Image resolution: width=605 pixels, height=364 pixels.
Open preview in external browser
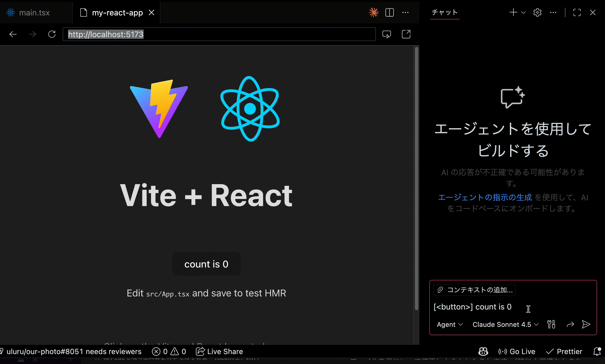(x=406, y=34)
